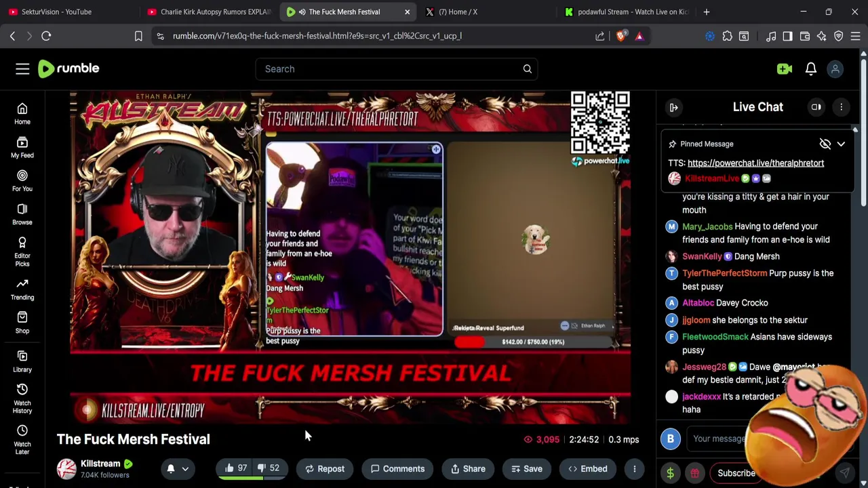Open the notifications bell in header
The width and height of the screenshot is (868, 488).
[x=810, y=68]
